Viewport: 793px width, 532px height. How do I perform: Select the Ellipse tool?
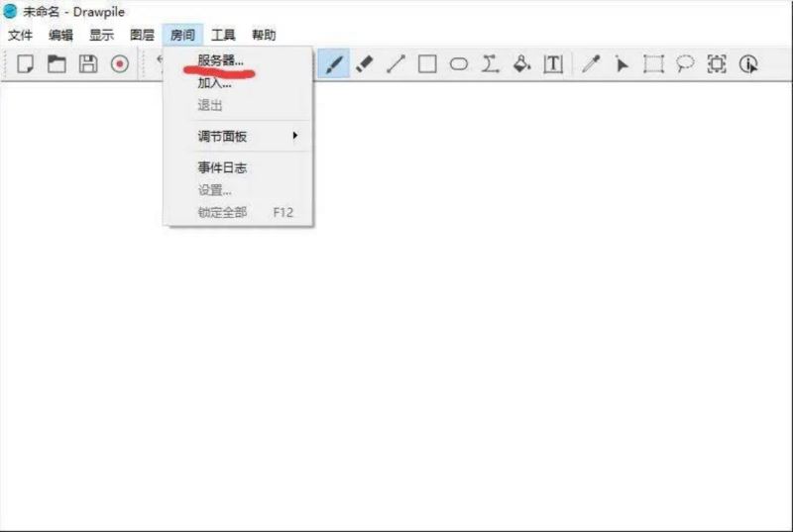click(x=459, y=64)
